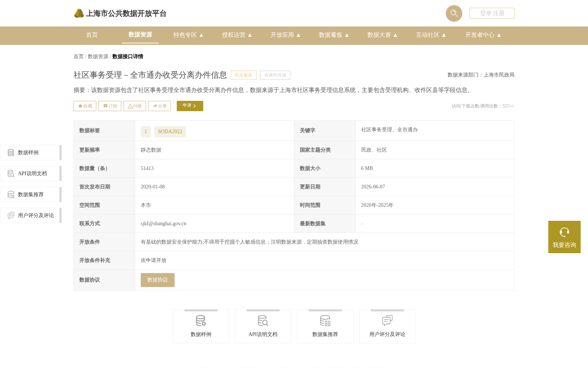Expand 互动社区 menu
Screen dimensions: 588x368
coord(431,35)
